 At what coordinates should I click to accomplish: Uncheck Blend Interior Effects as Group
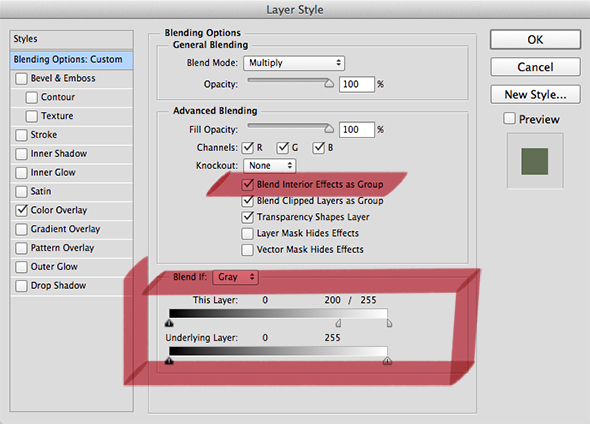click(x=248, y=184)
